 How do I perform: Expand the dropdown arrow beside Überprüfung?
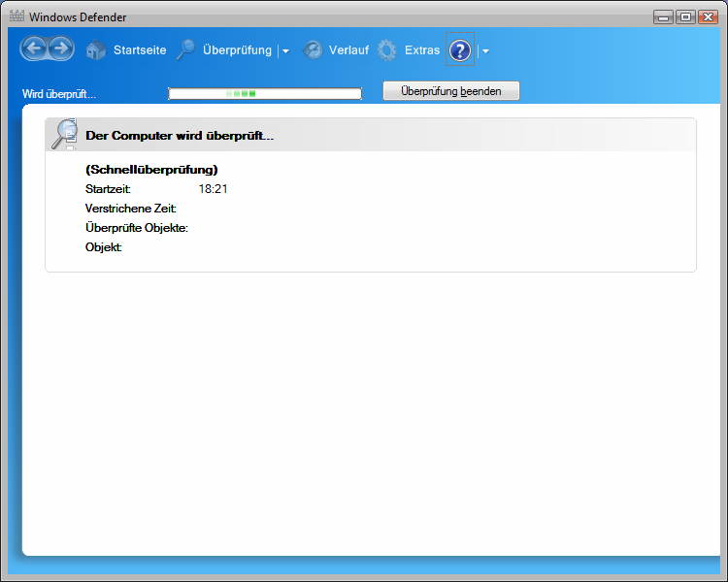[285, 51]
